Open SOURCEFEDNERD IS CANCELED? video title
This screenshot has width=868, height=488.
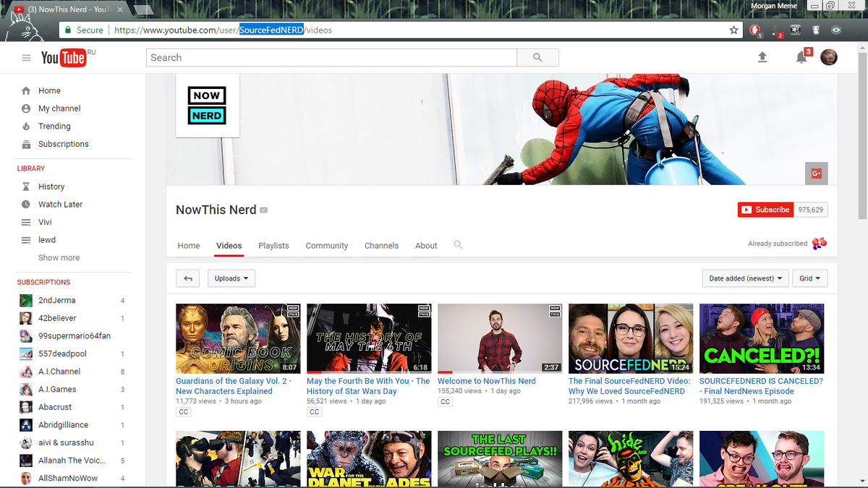pyautogui.click(x=761, y=386)
